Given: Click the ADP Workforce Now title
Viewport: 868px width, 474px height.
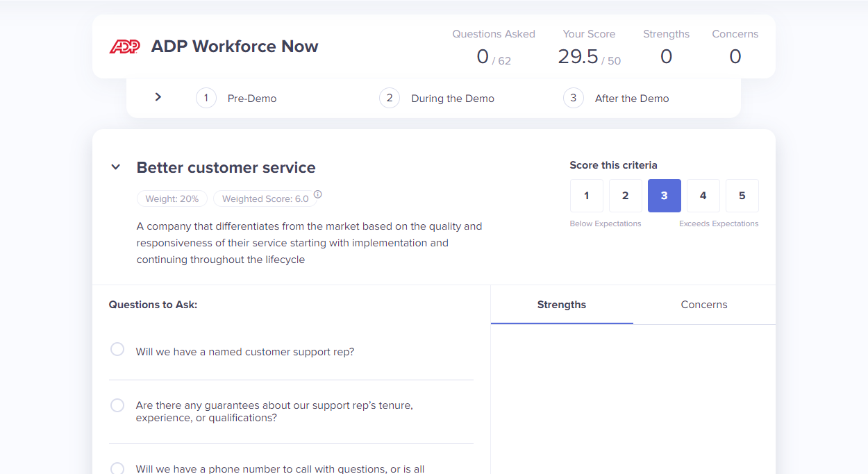Looking at the screenshot, I should click(235, 46).
